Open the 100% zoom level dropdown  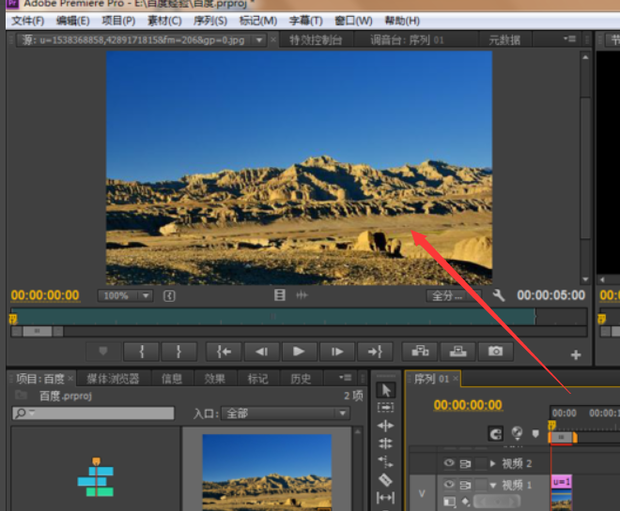click(125, 296)
